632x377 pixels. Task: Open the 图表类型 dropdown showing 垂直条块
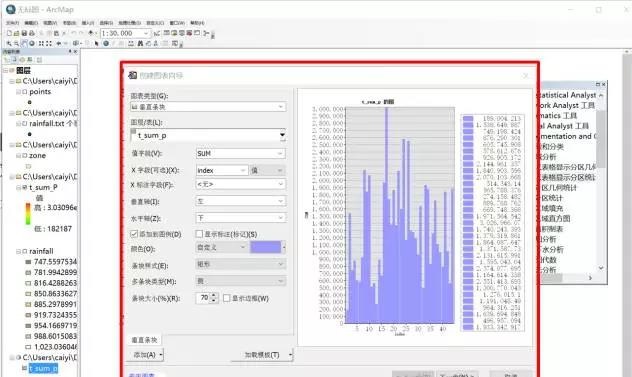pyautogui.click(x=208, y=107)
